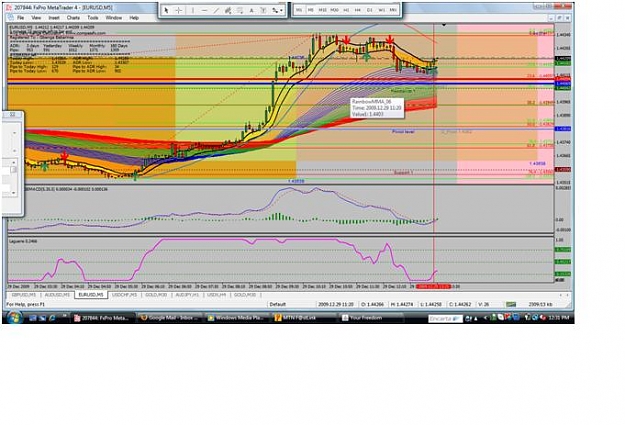The image size is (625, 425).
Task: Switch chart to M30 timeframe
Action: 334,10
